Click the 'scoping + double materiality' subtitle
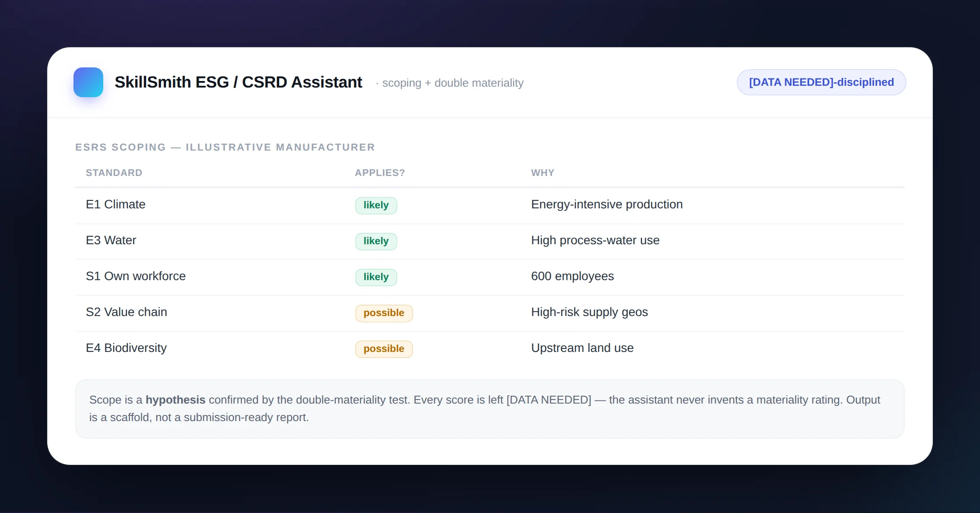Image resolution: width=980 pixels, height=513 pixels. [x=453, y=83]
